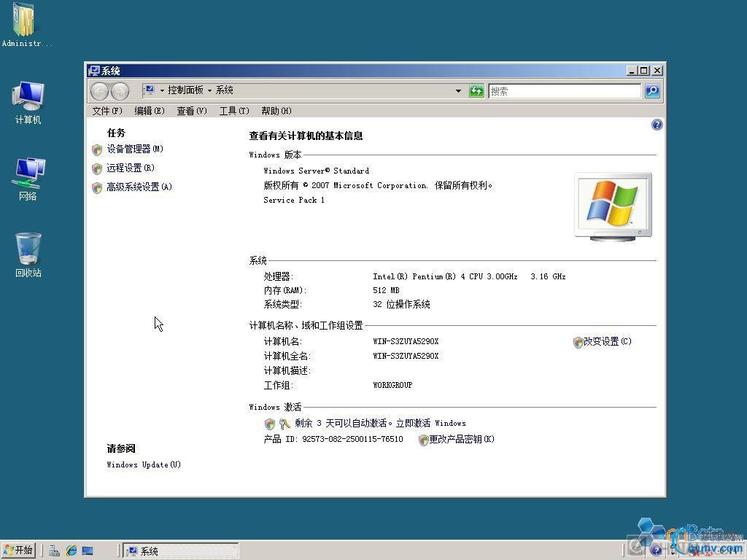Open the 编辑(E) menu
Image resolution: width=747 pixels, height=560 pixels.
(x=150, y=111)
